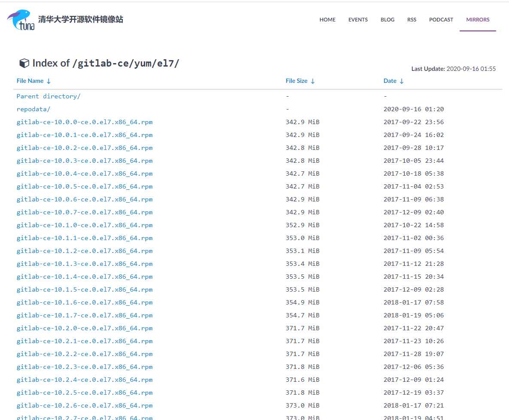
Task: Click the repodata date 2020-09-16 01:20
Action: click(414, 109)
